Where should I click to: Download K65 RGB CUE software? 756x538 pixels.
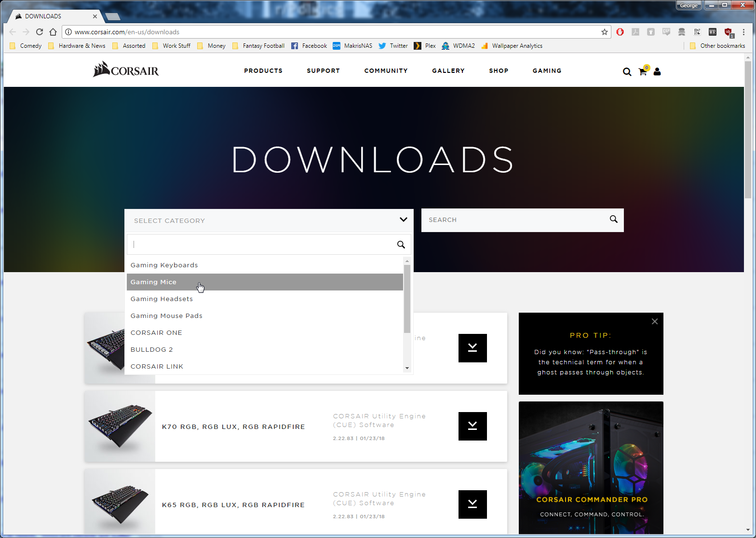click(x=472, y=504)
